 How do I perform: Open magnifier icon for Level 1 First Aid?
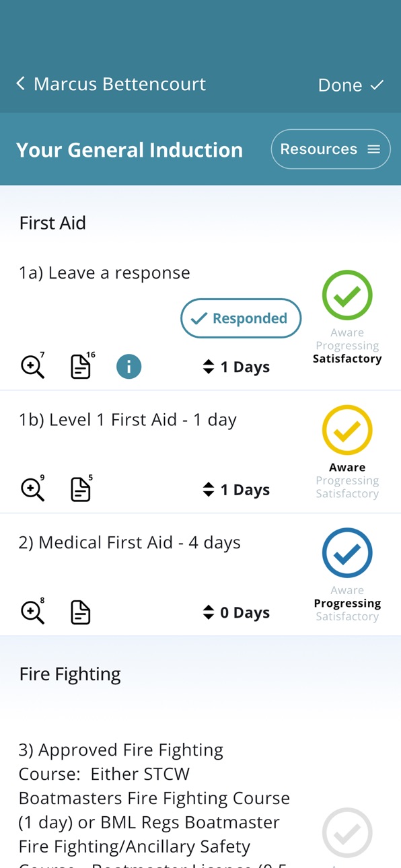32,489
